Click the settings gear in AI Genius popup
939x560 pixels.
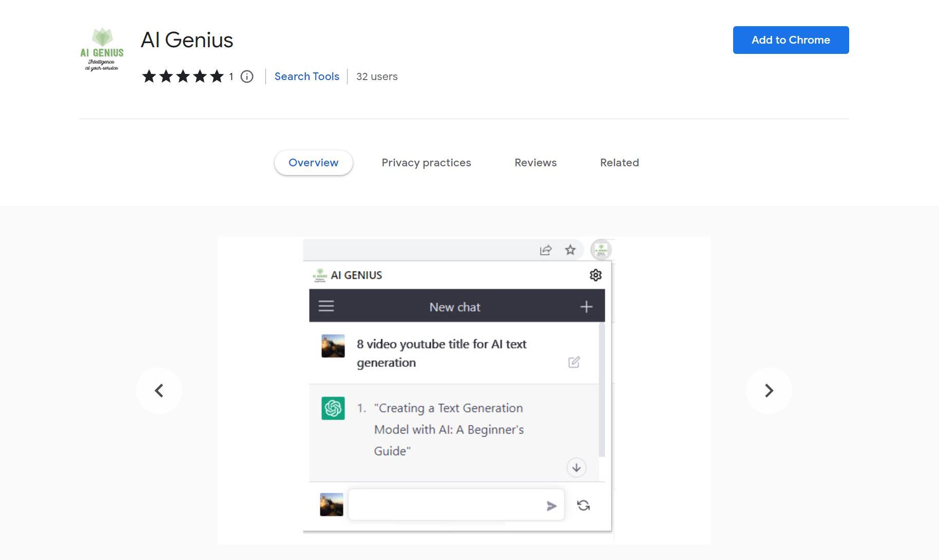click(595, 275)
